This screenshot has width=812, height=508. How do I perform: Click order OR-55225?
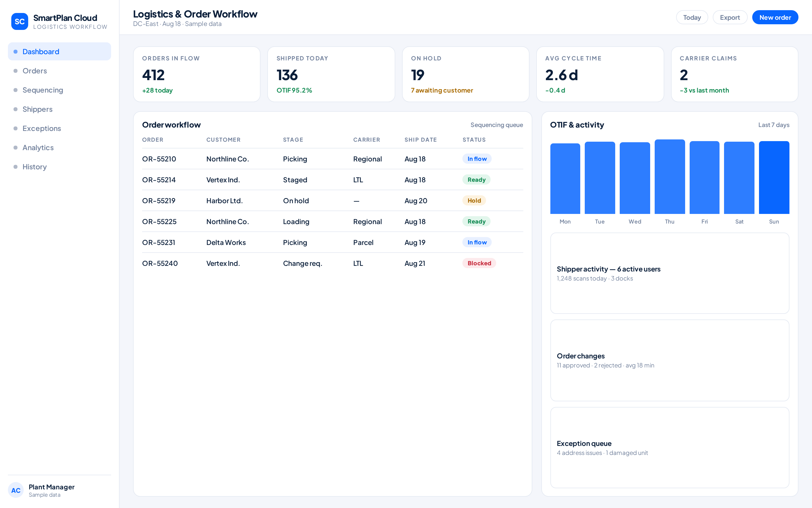click(x=159, y=222)
